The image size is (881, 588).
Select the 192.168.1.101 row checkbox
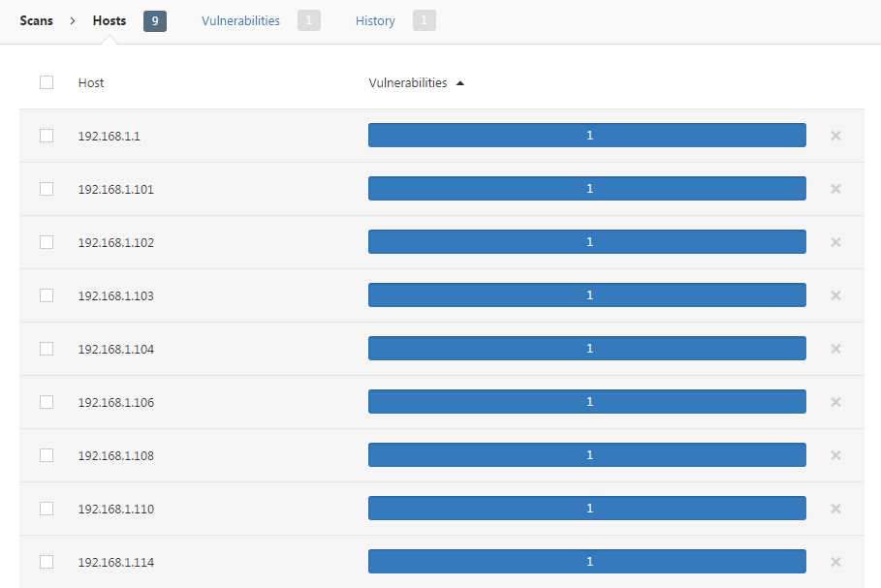pyautogui.click(x=47, y=189)
